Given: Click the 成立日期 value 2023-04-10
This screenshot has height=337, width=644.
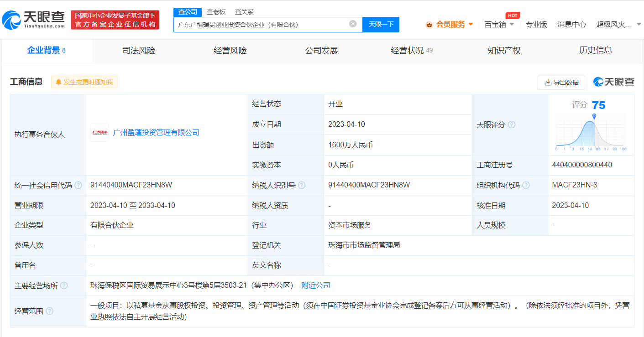Looking at the screenshot, I should [346, 124].
